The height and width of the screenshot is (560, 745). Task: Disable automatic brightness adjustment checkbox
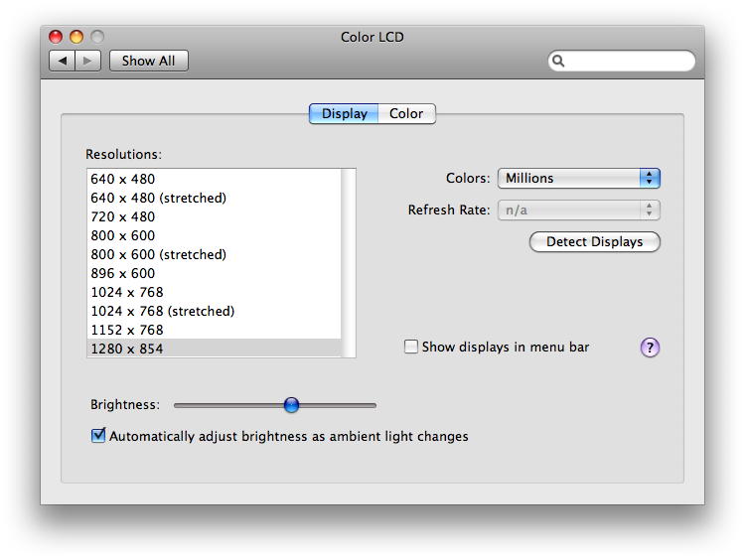[x=98, y=435]
